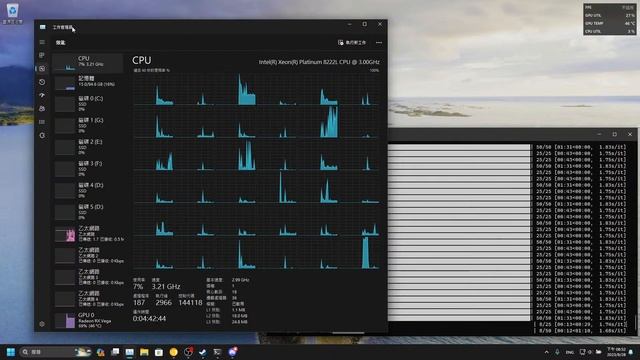Select Disk 5 in performance list

tap(88, 212)
